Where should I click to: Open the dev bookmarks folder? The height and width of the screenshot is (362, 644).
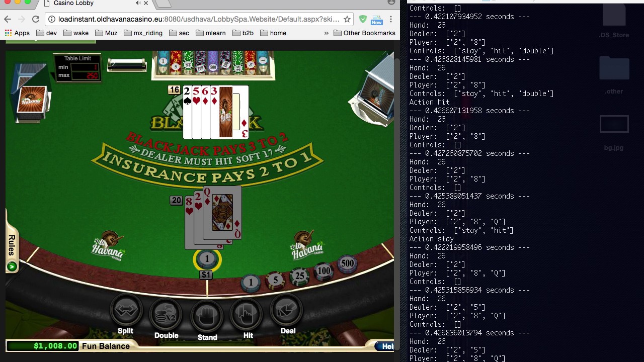tap(46, 33)
